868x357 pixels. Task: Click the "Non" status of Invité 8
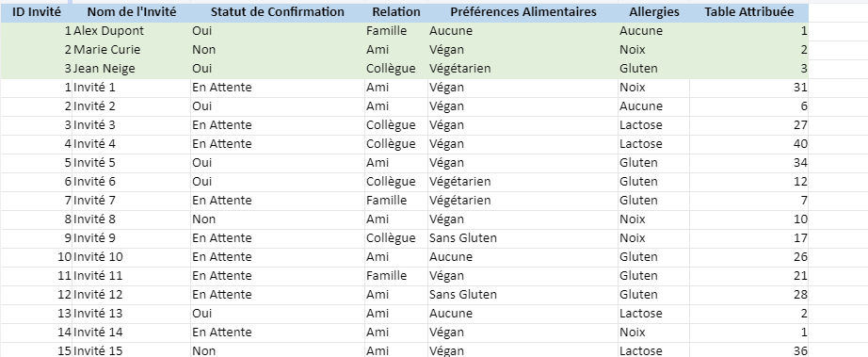278,219
